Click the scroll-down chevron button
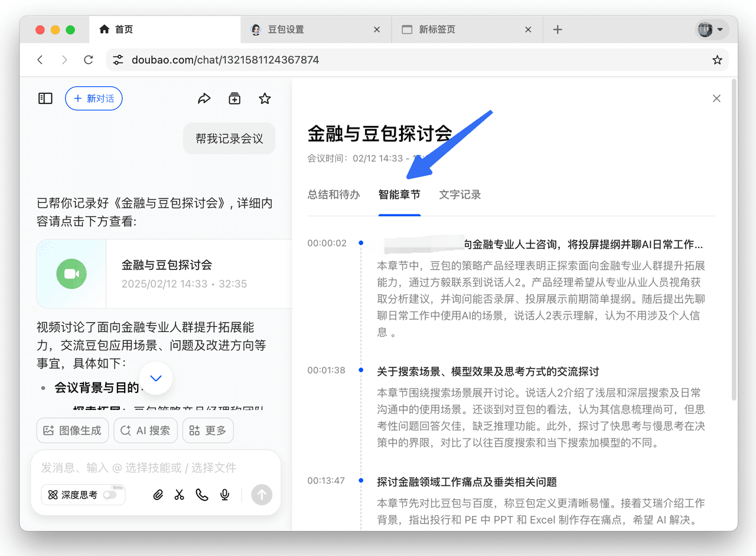 coord(156,378)
